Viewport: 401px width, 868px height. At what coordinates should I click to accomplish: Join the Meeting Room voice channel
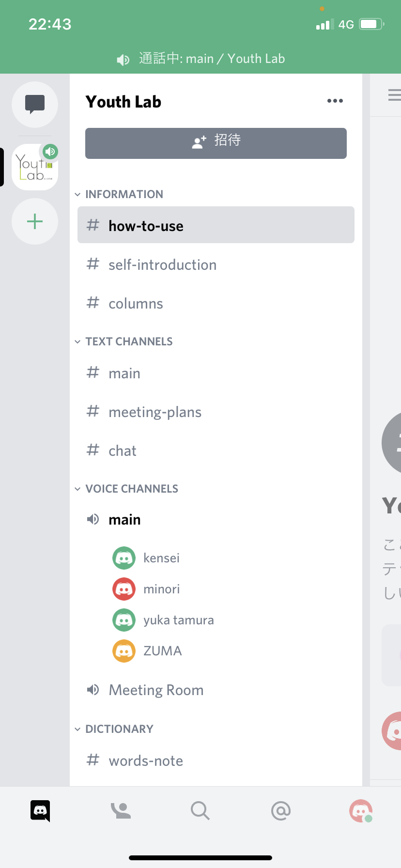click(216, 690)
